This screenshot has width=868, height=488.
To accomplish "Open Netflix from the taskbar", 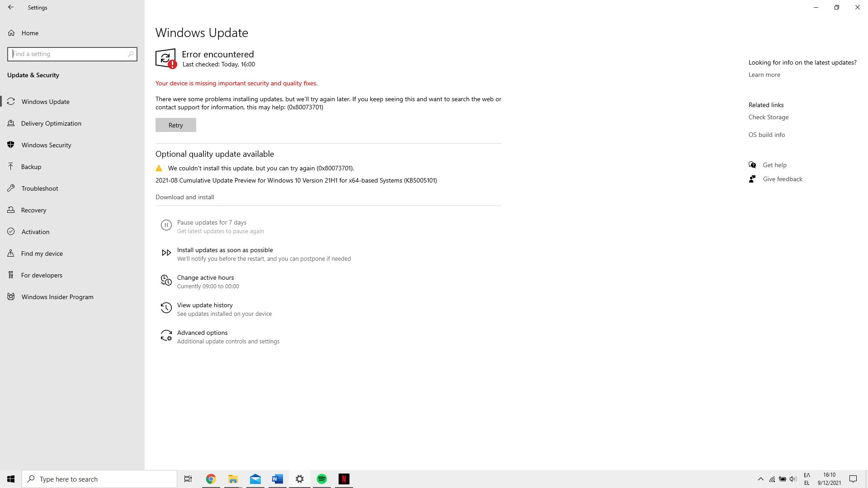I will coord(344,479).
